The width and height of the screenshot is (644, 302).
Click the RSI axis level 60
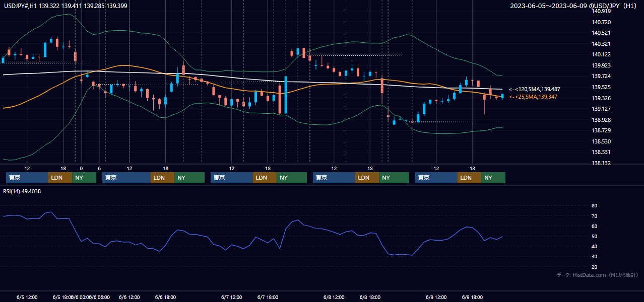(594, 226)
